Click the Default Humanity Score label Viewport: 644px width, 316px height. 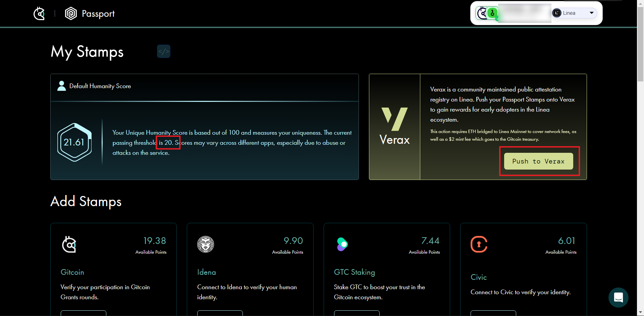[x=100, y=86]
